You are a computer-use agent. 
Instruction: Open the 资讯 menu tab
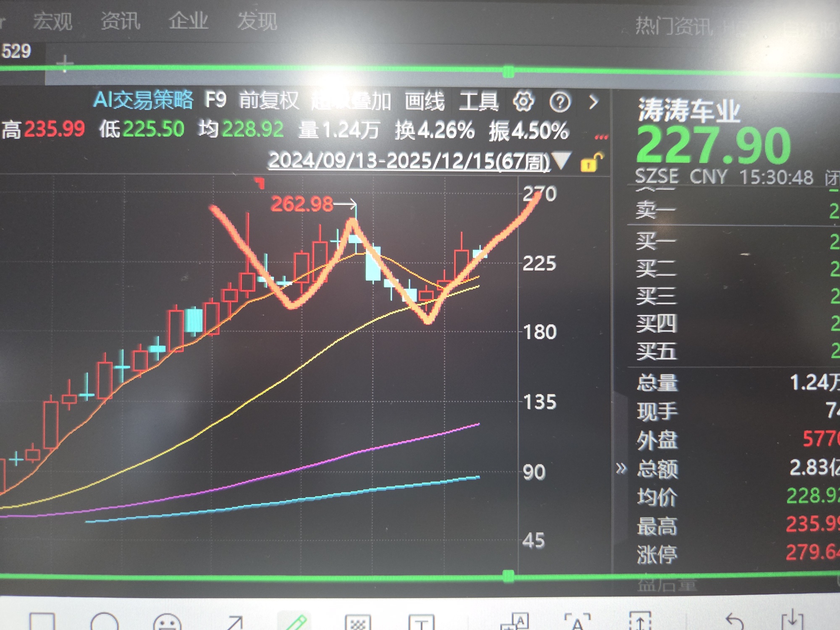(120, 21)
